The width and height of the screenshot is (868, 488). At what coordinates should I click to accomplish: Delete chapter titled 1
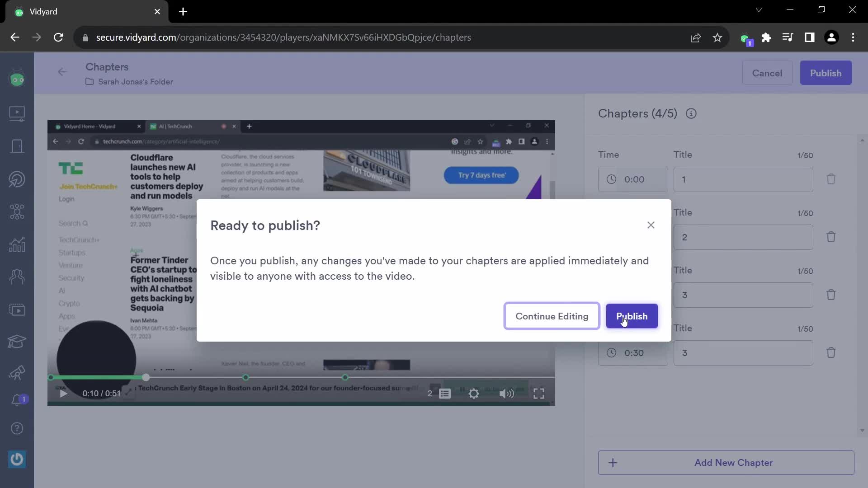coord(831,179)
